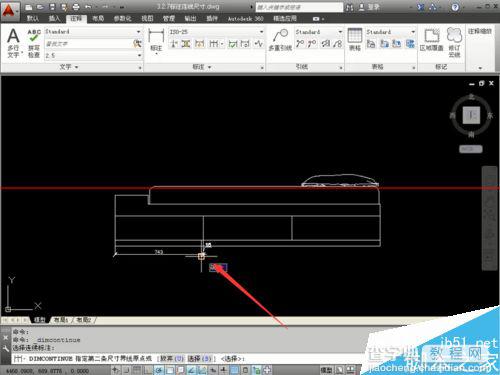Switch to the 布局1 layout tab
500x375 pixels.
tap(61, 320)
